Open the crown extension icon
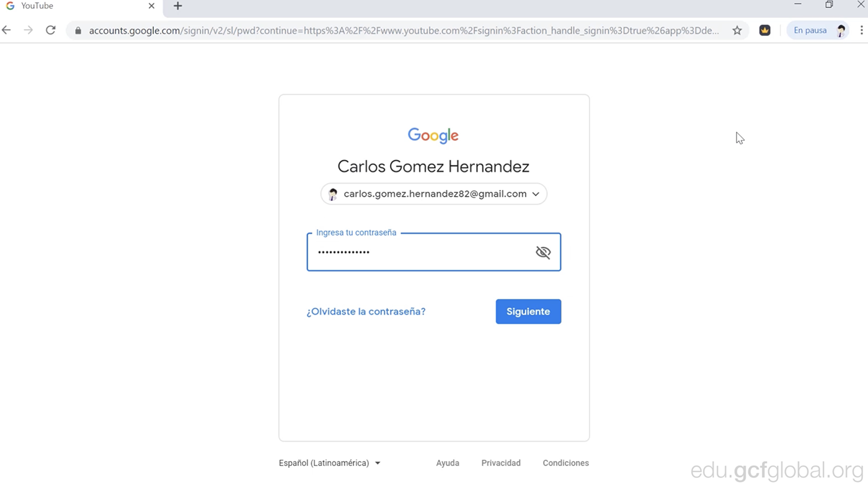The image size is (868, 484). (x=765, y=30)
